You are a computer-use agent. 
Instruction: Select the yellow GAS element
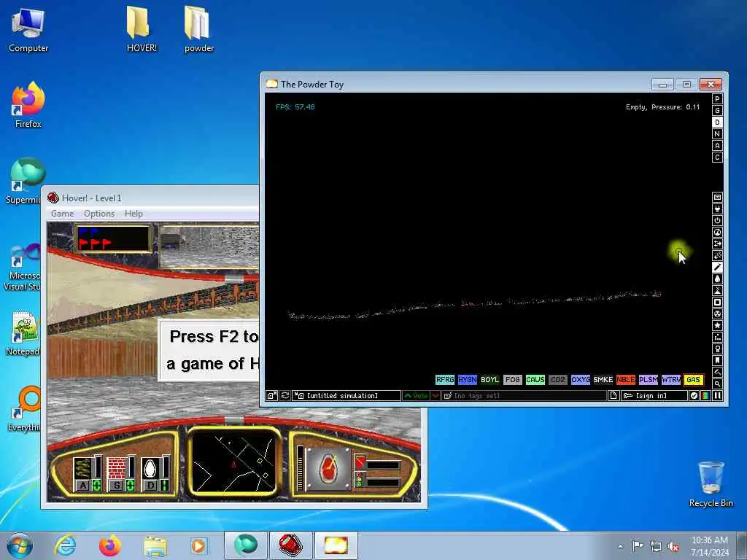(694, 379)
